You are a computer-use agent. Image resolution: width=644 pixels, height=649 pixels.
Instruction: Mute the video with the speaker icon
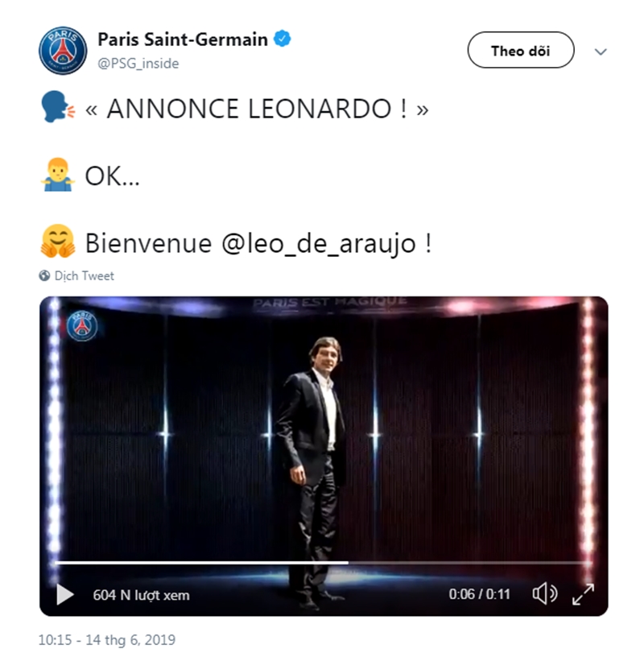click(x=544, y=594)
